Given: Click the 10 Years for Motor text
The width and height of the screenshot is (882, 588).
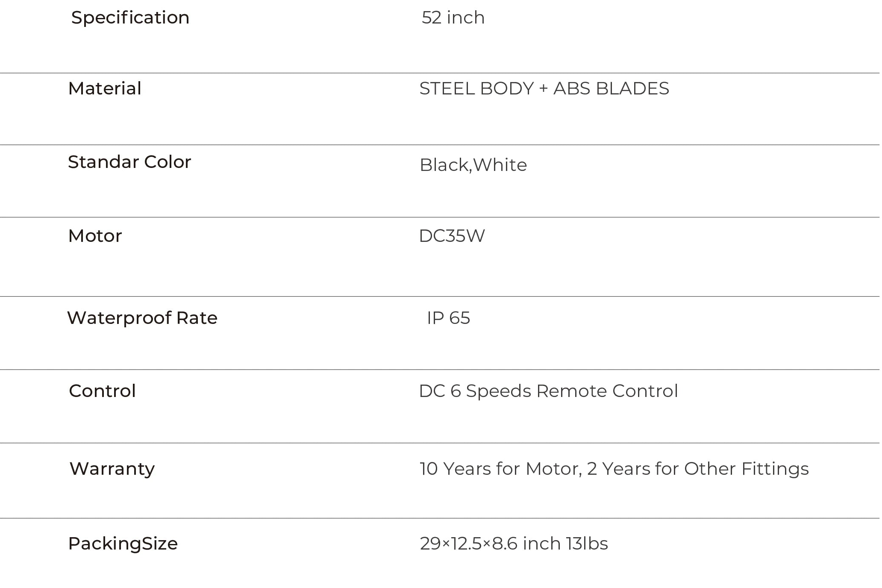Looking at the screenshot, I should 500,469.
